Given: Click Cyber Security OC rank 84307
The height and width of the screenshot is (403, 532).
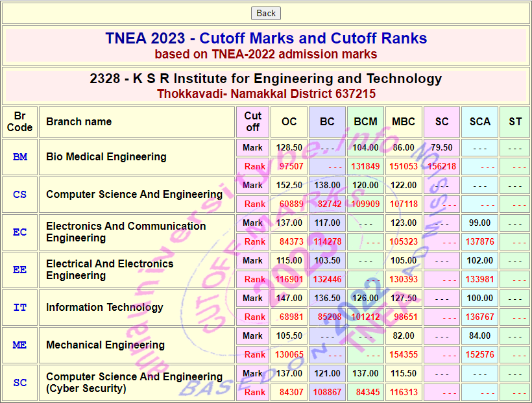Looking at the screenshot, I should click(x=291, y=393).
